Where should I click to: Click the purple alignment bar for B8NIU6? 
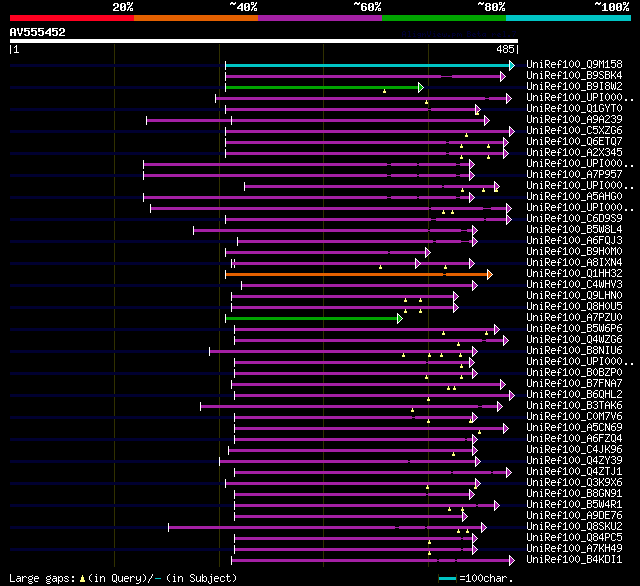[341, 351]
